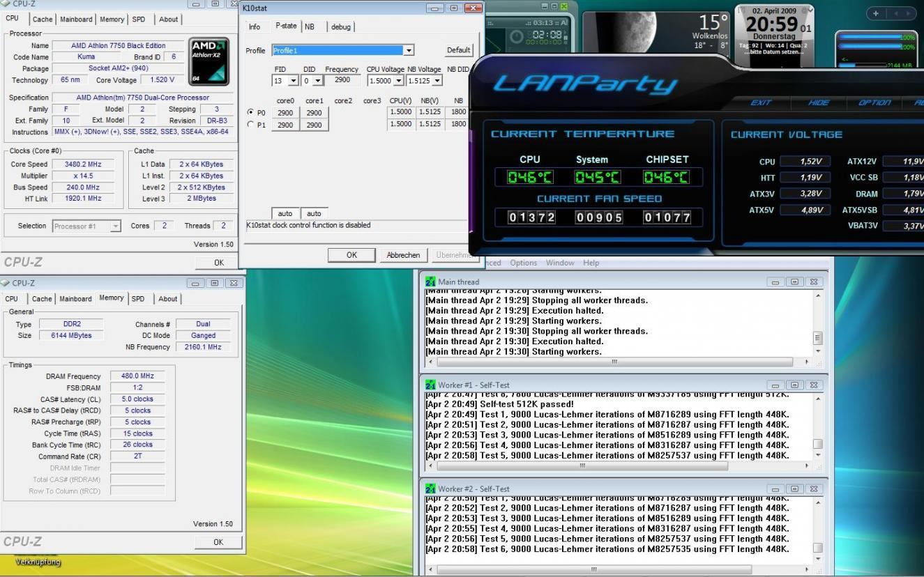Select the P1 radio button in K10stat

tap(250, 125)
